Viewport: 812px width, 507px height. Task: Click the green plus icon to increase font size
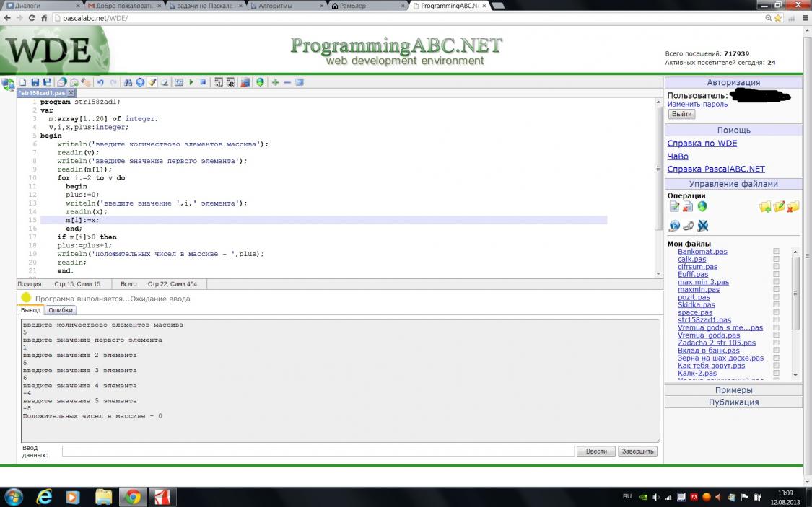pos(276,82)
